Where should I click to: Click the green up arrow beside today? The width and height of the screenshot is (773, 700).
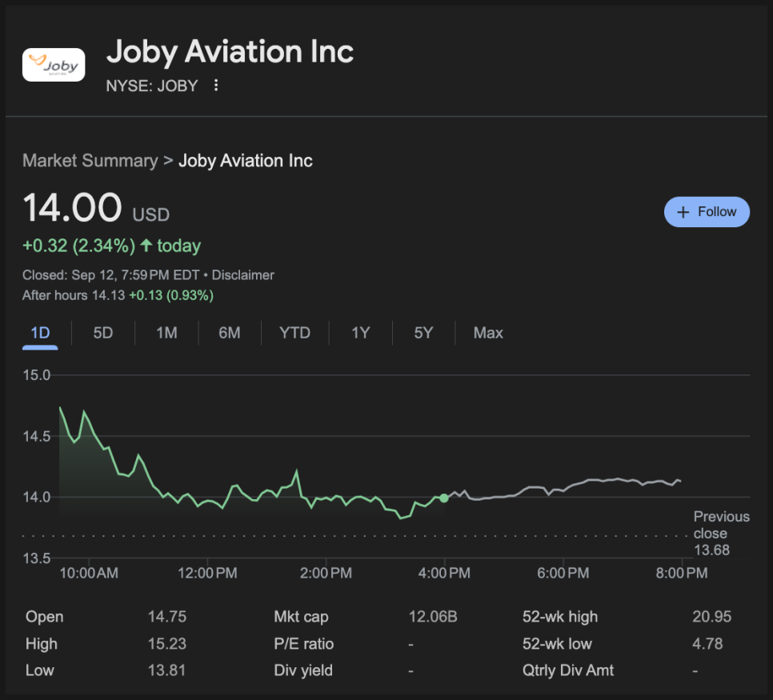pyautogui.click(x=146, y=246)
